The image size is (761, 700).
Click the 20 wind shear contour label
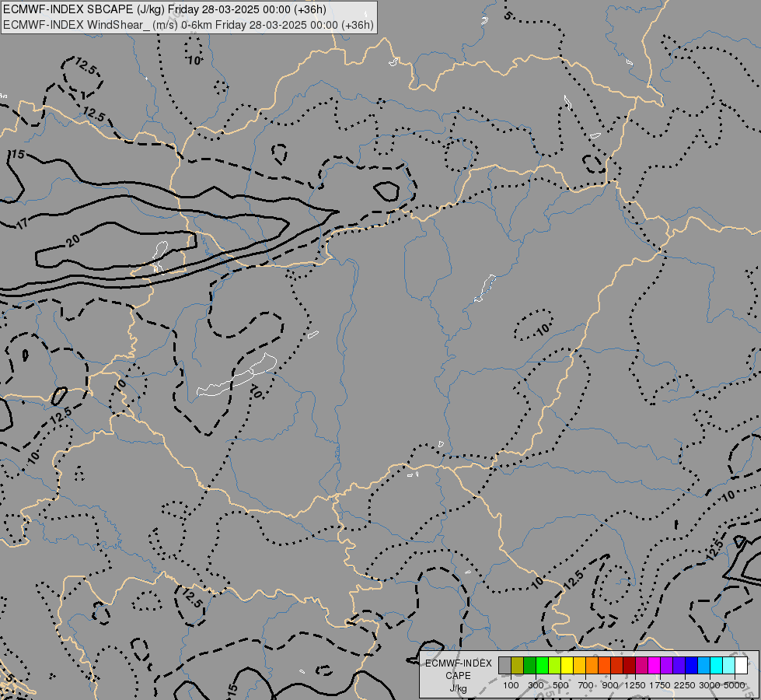point(73,240)
